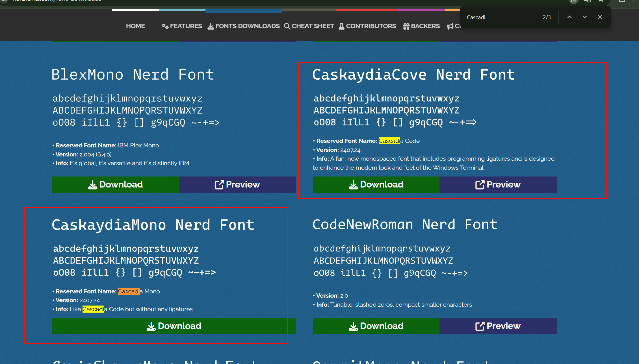
Task: Click the CaskaydiaMono 'Version: 2407.24' line
Action: 76,300
